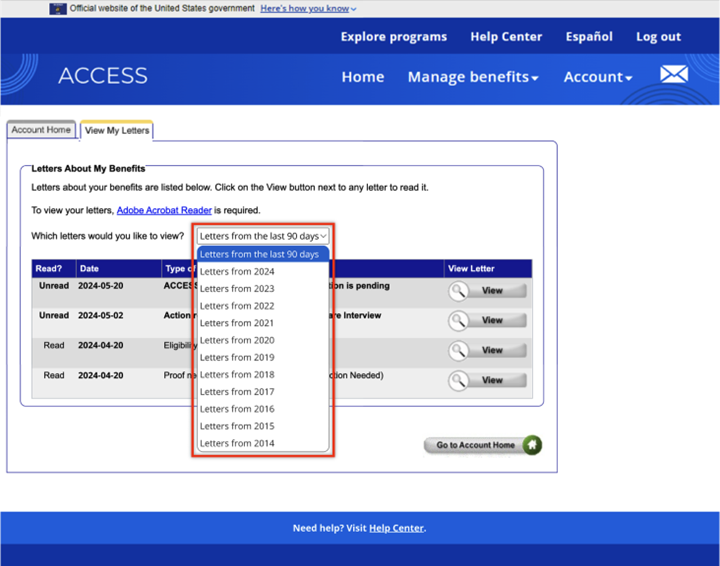Open the Account dropdown menu
This screenshot has height=566, width=720.
point(597,77)
